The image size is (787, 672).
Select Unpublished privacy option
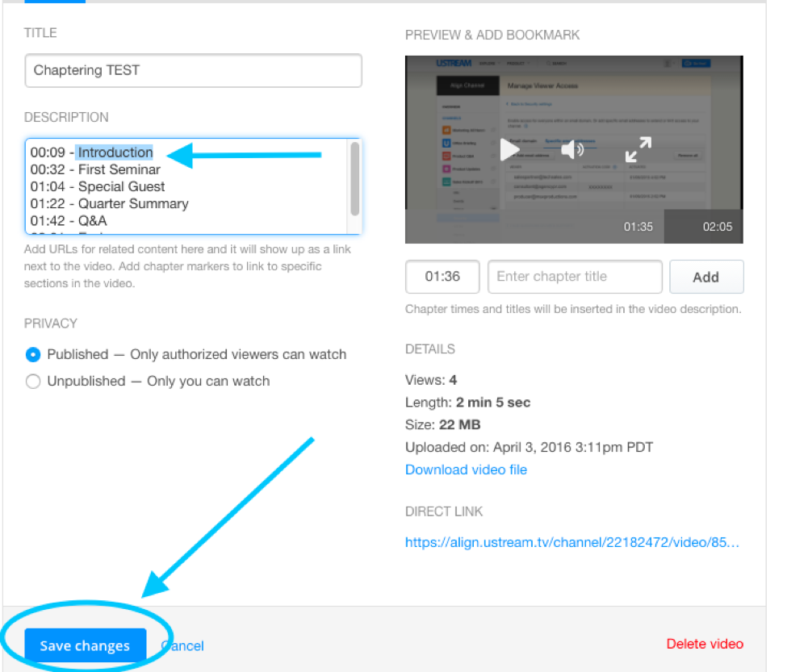33,381
